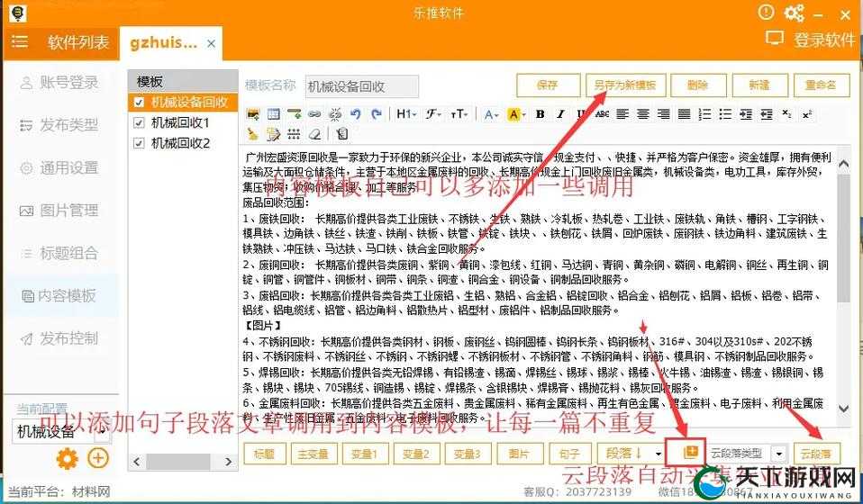Click the orange add-paragraph icon

pos(690,453)
